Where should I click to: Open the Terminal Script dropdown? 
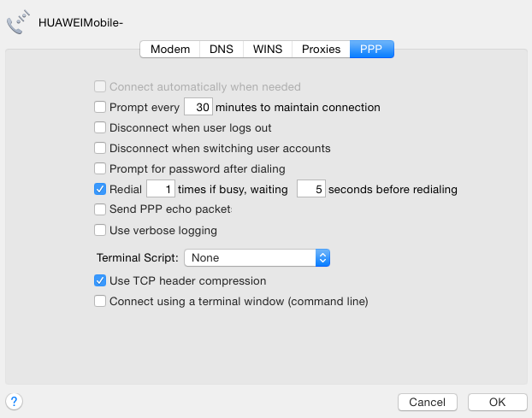pos(257,257)
